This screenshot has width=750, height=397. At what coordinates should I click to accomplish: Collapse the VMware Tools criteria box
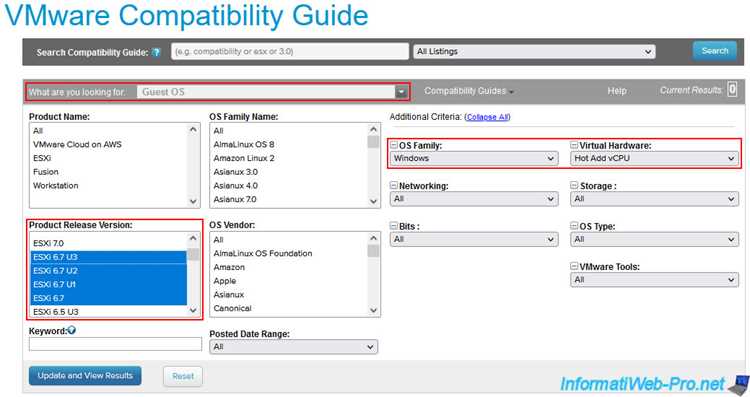coord(574,266)
